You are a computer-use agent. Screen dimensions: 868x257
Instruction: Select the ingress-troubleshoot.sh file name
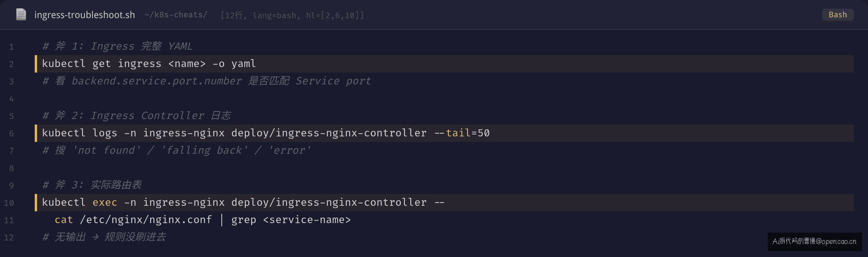coord(84,15)
